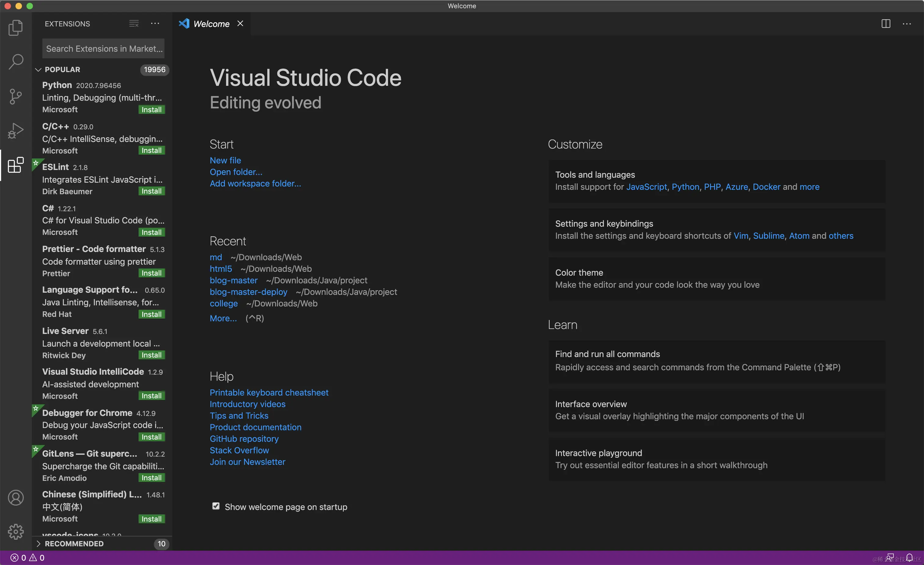
Task: Clear the extensions search filter icon
Action: (x=134, y=23)
